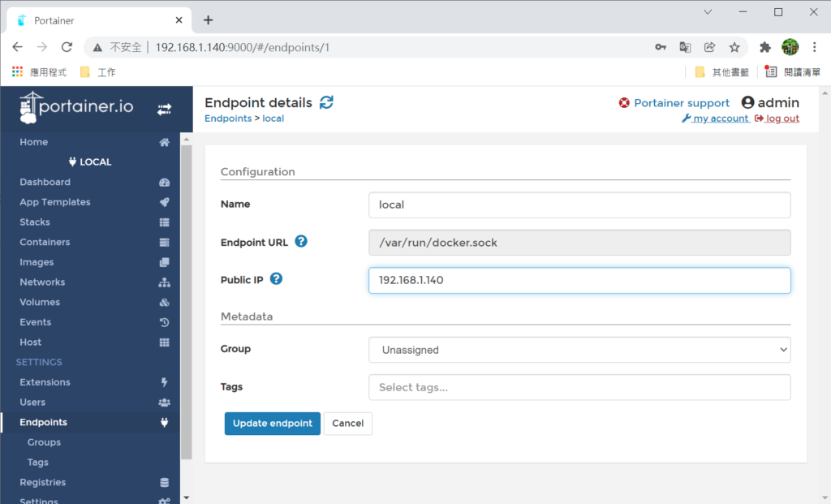The height and width of the screenshot is (504, 831).
Task: Toggle the sidebar collapse arrows icon
Action: [164, 109]
